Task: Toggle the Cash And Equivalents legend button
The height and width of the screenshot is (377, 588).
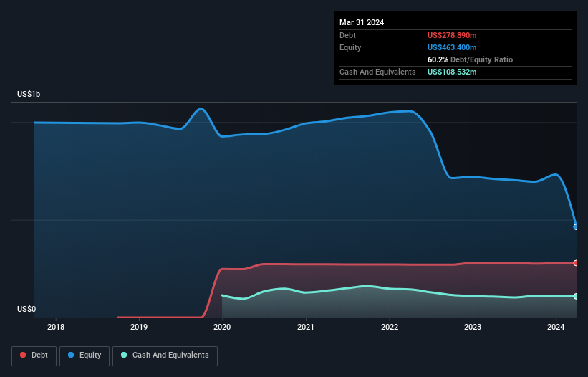Action: pyautogui.click(x=165, y=355)
